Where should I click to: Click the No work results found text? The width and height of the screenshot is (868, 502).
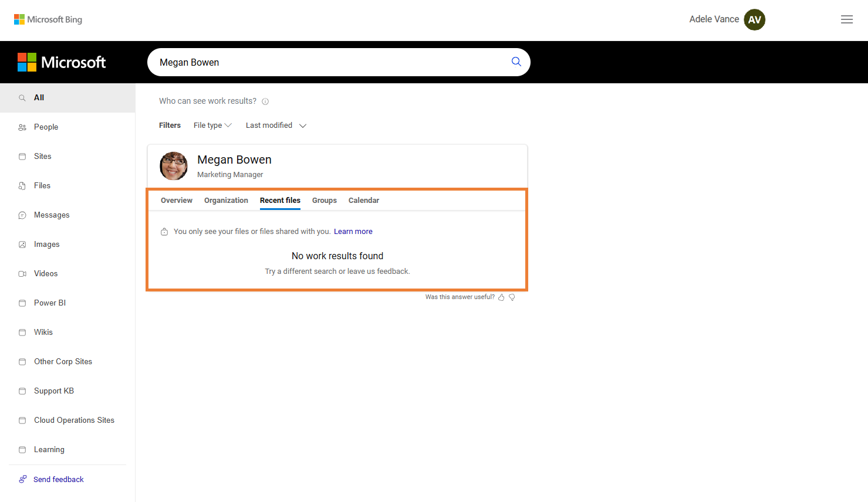click(x=337, y=256)
